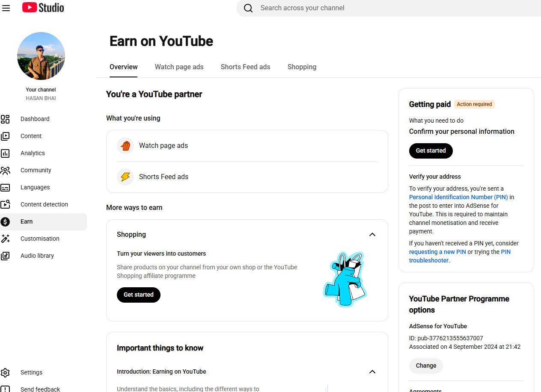
Task: Click You're a YouTube partner heading
Action: (154, 94)
